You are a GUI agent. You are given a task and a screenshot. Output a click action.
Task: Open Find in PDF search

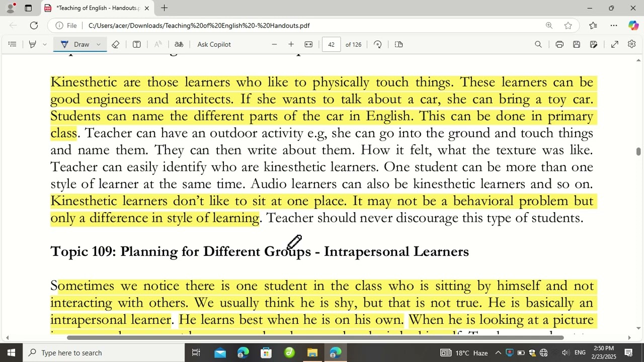(538, 44)
